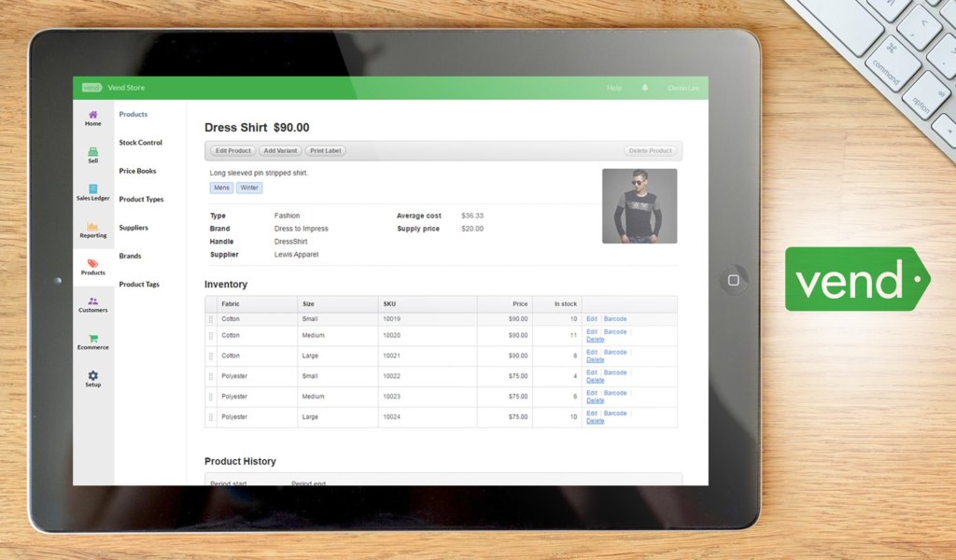Open the Help link in the top bar
The image size is (956, 560).
tap(614, 88)
